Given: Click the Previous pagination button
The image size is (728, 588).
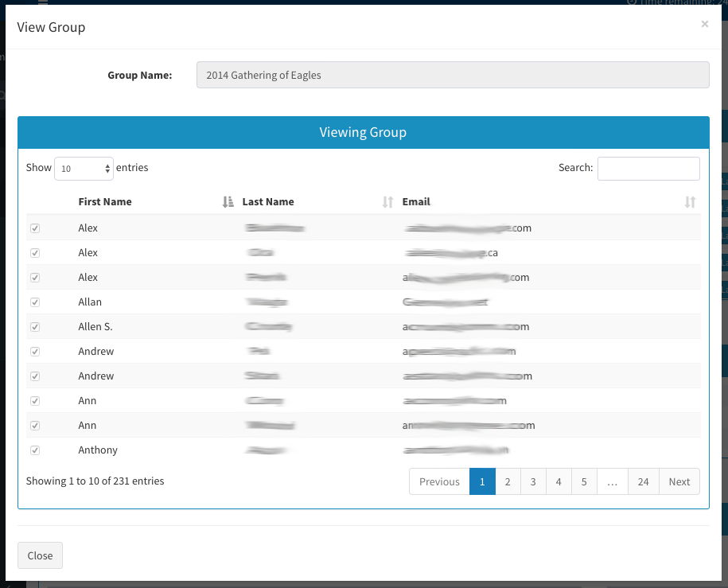Looking at the screenshot, I should click(x=438, y=481).
